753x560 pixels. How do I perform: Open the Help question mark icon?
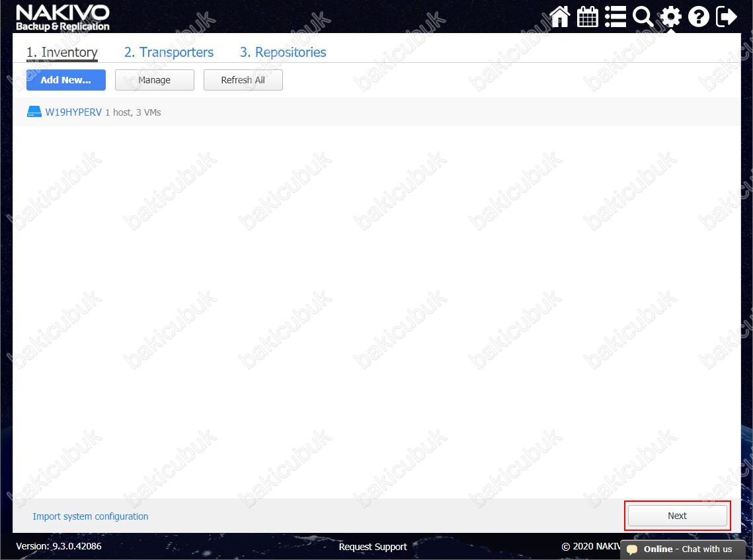pyautogui.click(x=698, y=17)
